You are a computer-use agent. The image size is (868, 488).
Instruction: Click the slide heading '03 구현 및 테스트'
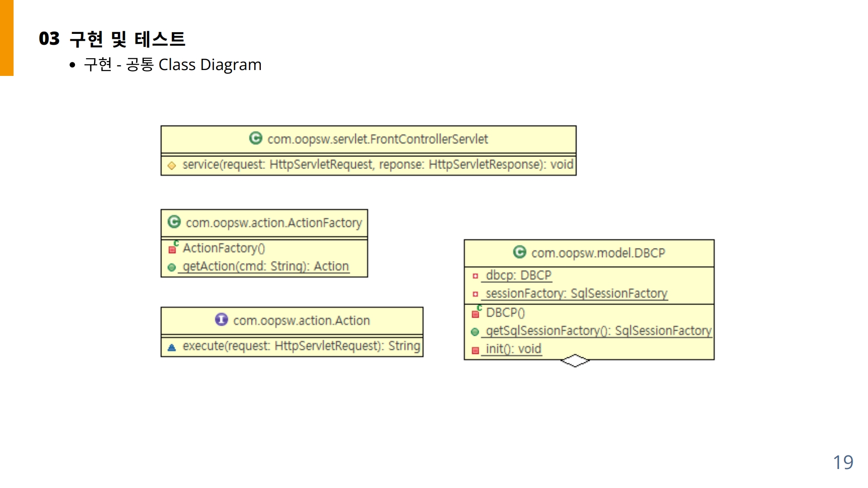pyautogui.click(x=112, y=39)
